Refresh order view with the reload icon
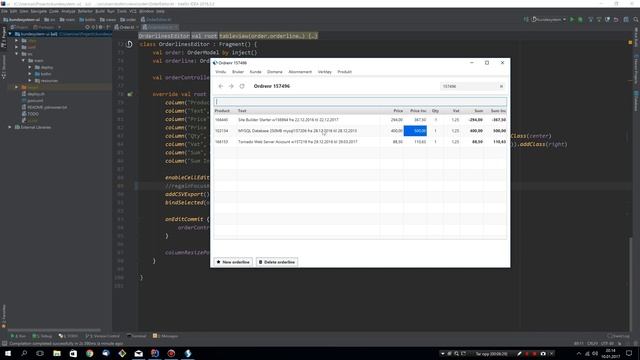 coord(242,86)
